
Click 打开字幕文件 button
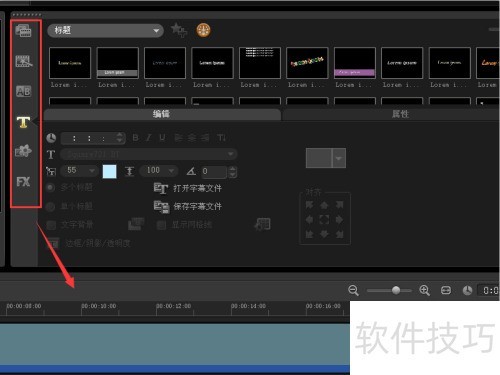197,189
